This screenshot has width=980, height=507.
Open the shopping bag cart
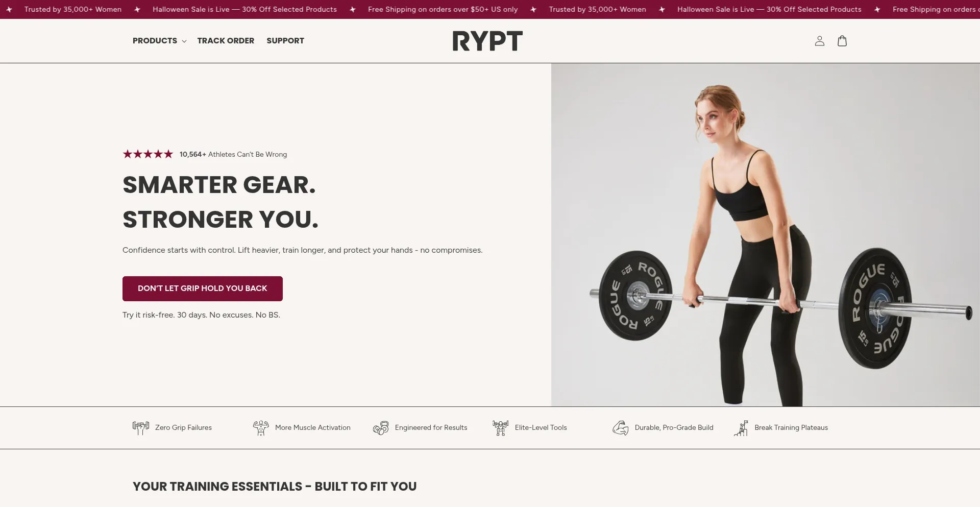tap(842, 41)
